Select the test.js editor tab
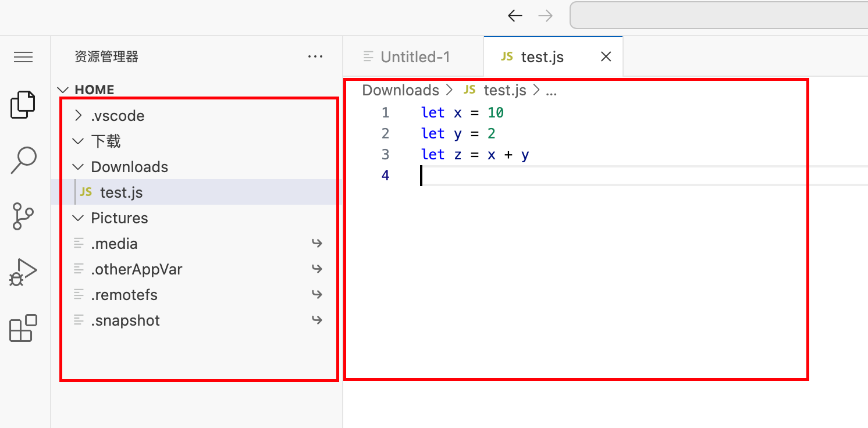868x428 pixels. [x=542, y=56]
